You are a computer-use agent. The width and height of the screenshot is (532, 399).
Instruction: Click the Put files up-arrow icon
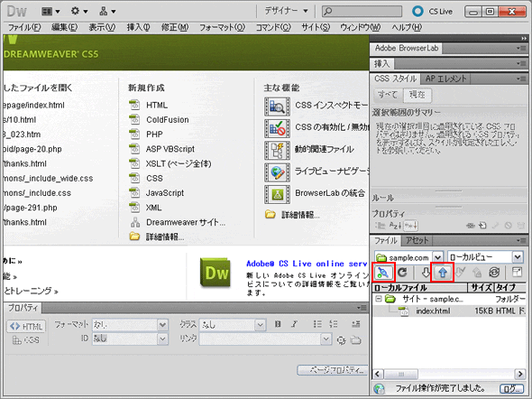click(x=443, y=273)
